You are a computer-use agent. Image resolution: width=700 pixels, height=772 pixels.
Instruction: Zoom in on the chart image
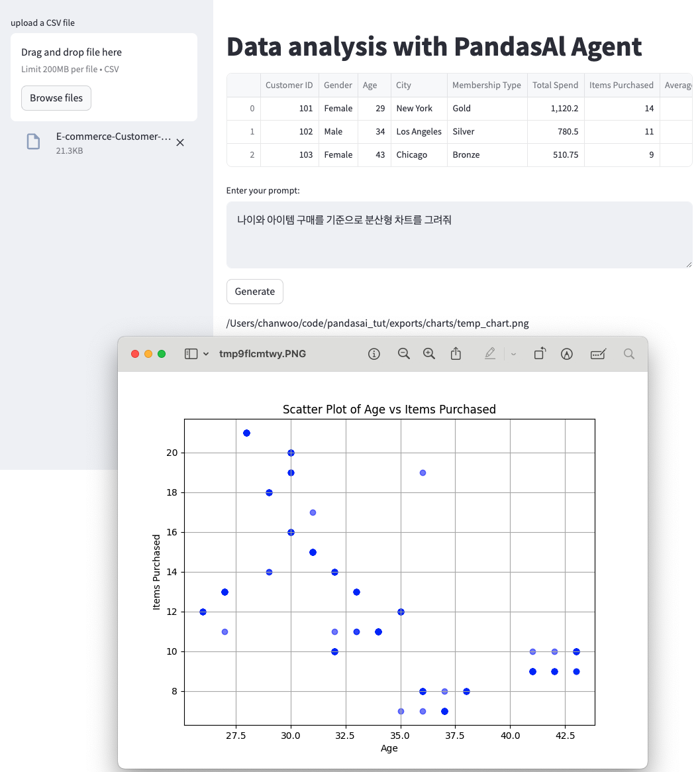pos(429,354)
